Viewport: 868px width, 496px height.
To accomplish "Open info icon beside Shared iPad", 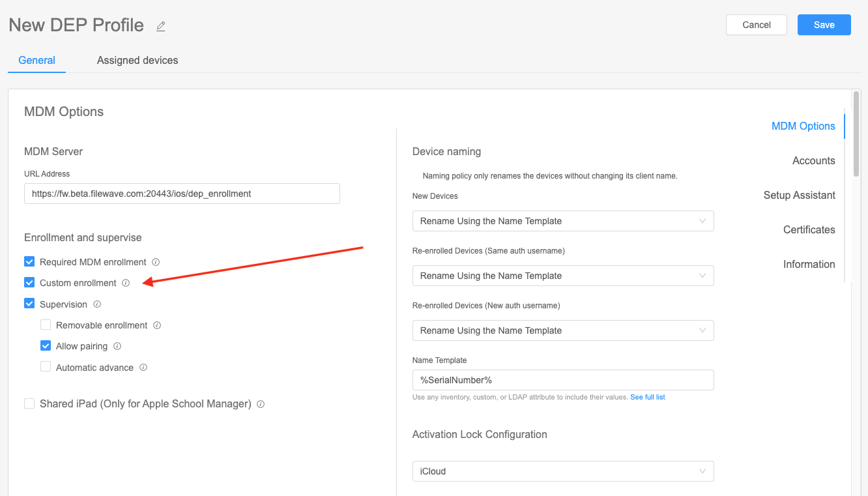I will 261,404.
